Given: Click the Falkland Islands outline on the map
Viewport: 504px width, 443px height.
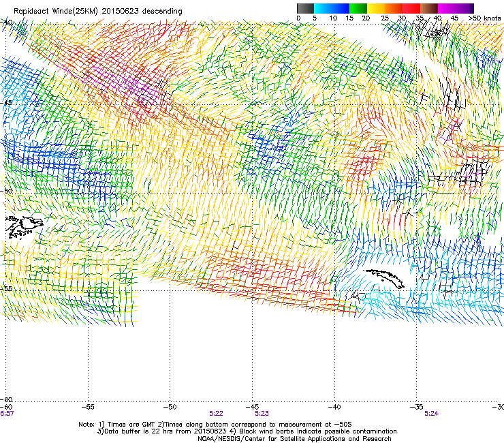Looking at the screenshot, I should point(24,228).
